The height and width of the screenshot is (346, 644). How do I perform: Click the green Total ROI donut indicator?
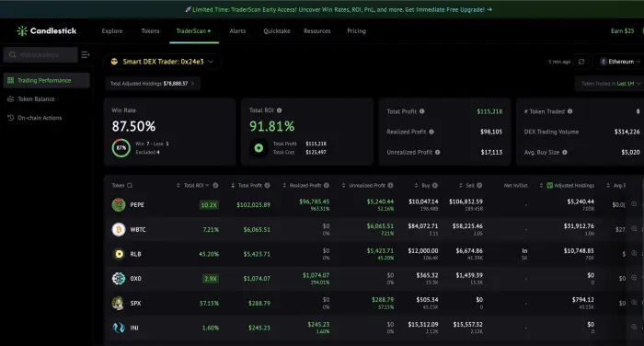click(259, 148)
